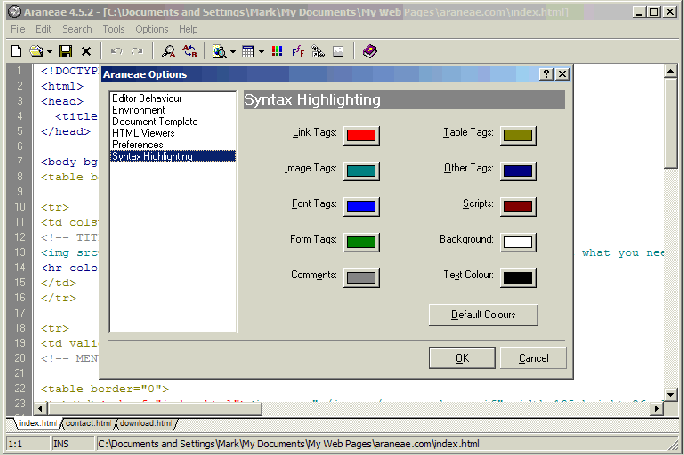The height and width of the screenshot is (455, 684).
Task: Expand the Open file dropdown arrow
Action: pyautogui.click(x=49, y=51)
